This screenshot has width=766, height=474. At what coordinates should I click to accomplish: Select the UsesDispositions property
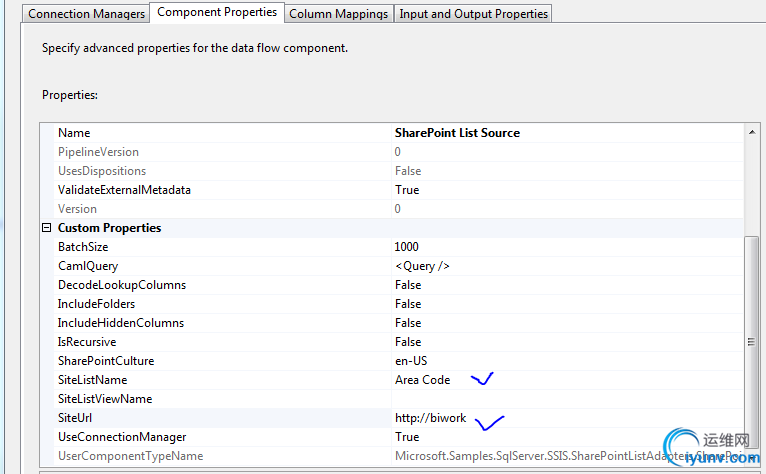pos(102,171)
